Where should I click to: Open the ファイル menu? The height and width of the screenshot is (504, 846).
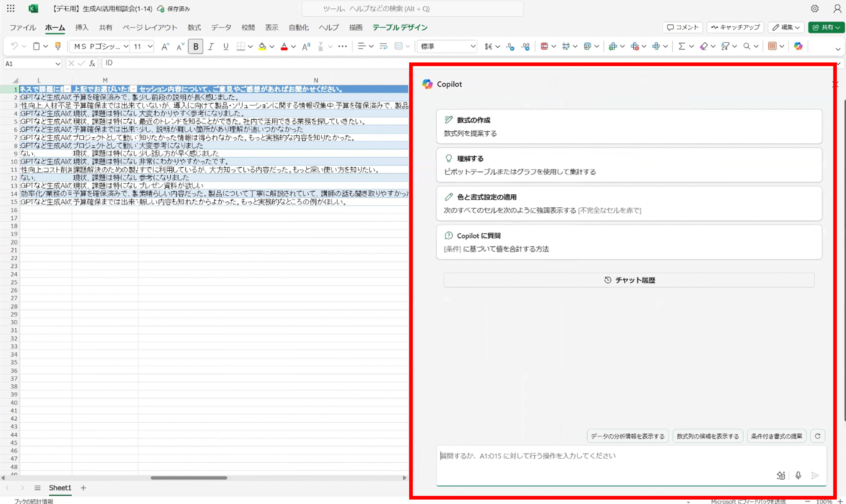23,27
